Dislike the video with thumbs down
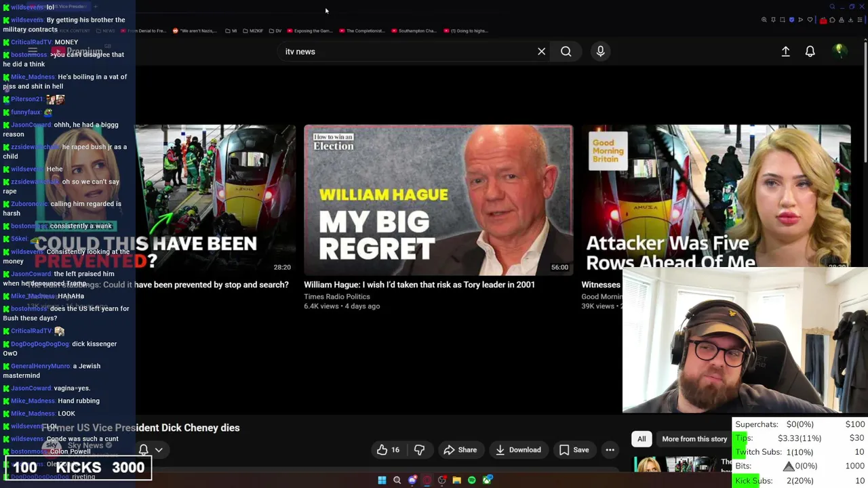Viewport: 868px width, 488px height. (419, 450)
